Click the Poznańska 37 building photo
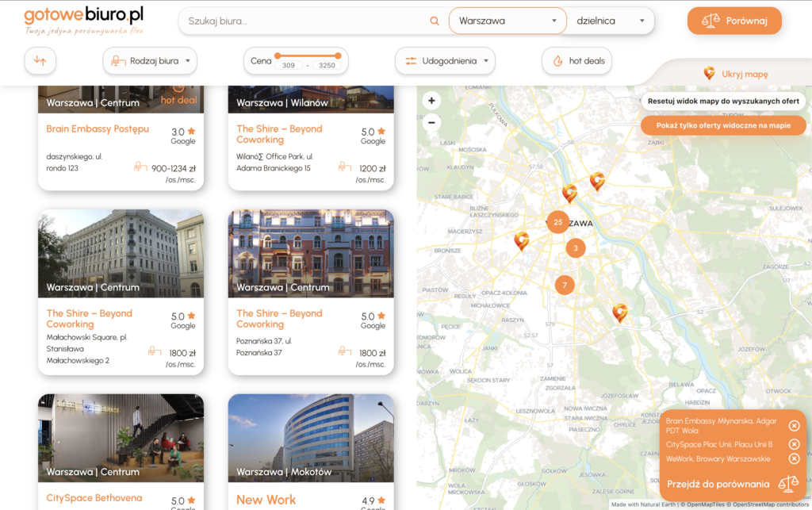This screenshot has height=510, width=812. click(311, 253)
